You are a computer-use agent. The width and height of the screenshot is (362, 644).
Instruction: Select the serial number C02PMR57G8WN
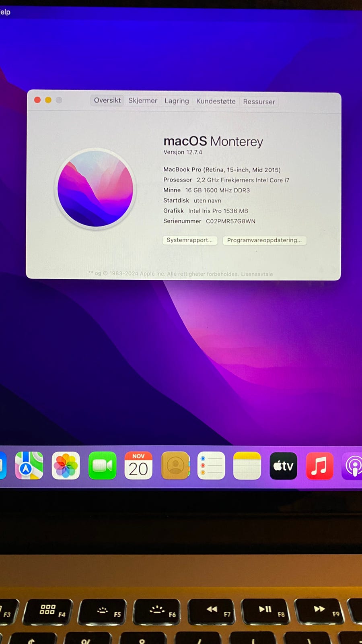(230, 221)
